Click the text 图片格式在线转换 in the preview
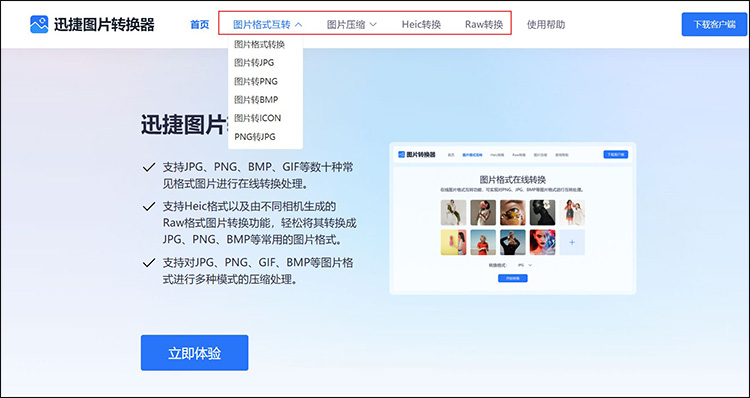 (513, 180)
